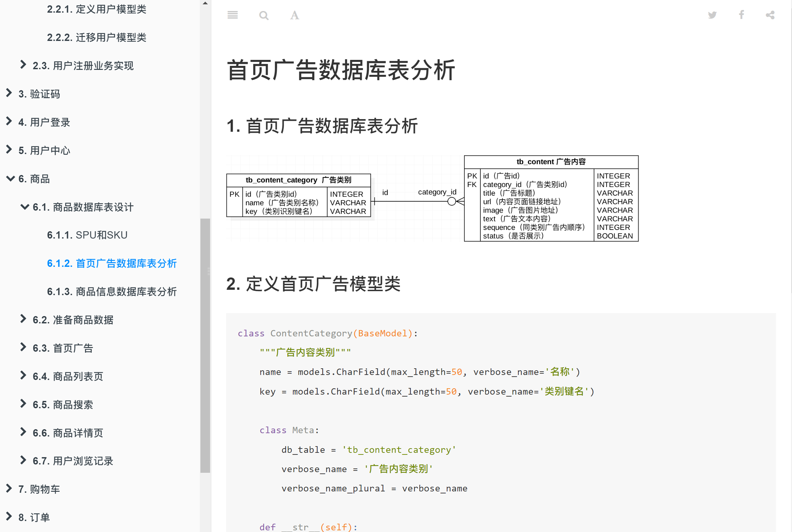Expand section 6.7 用户浏览记录 chevron
The height and width of the screenshot is (532, 792).
point(23,460)
